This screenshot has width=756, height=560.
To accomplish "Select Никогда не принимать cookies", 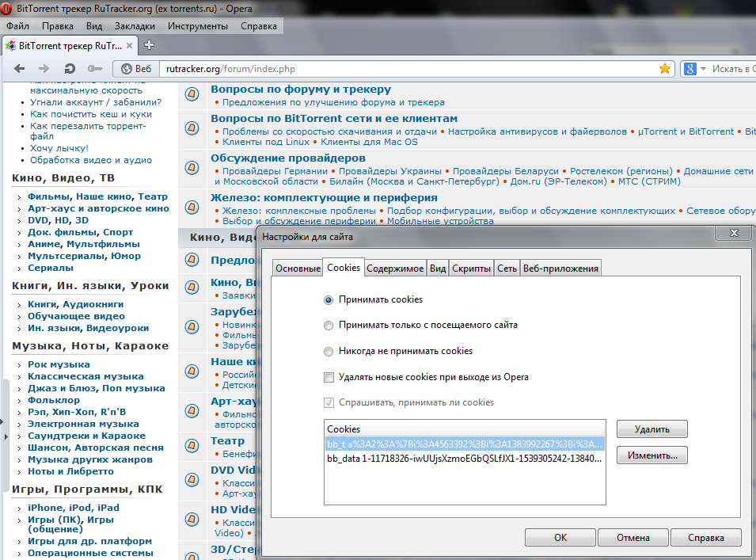I will 329,352.
